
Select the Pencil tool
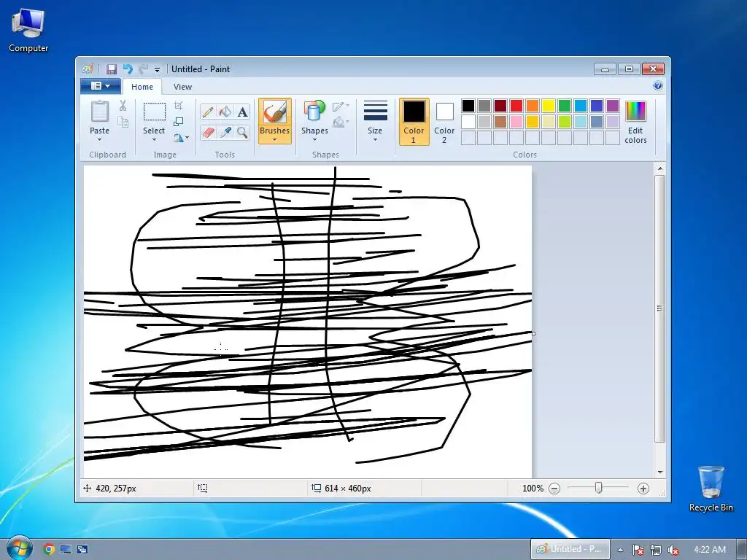pyautogui.click(x=208, y=112)
